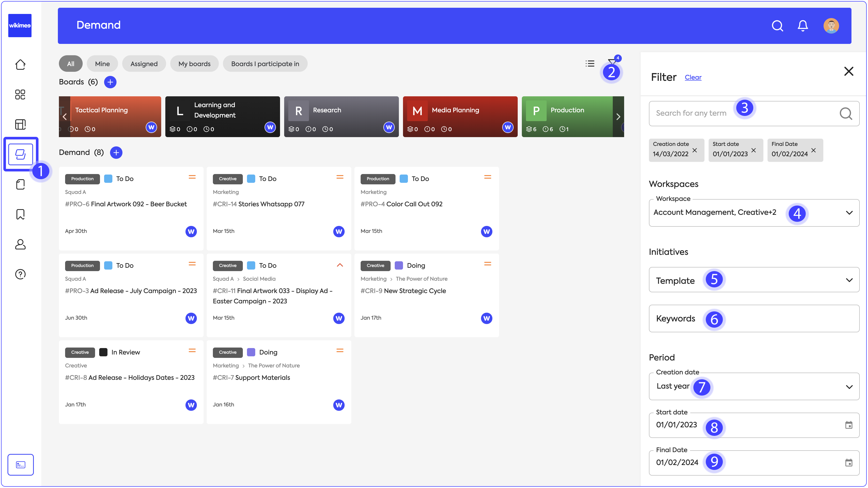This screenshot has width=868, height=488.
Task: Click the Start date calendar icon
Action: tap(848, 425)
